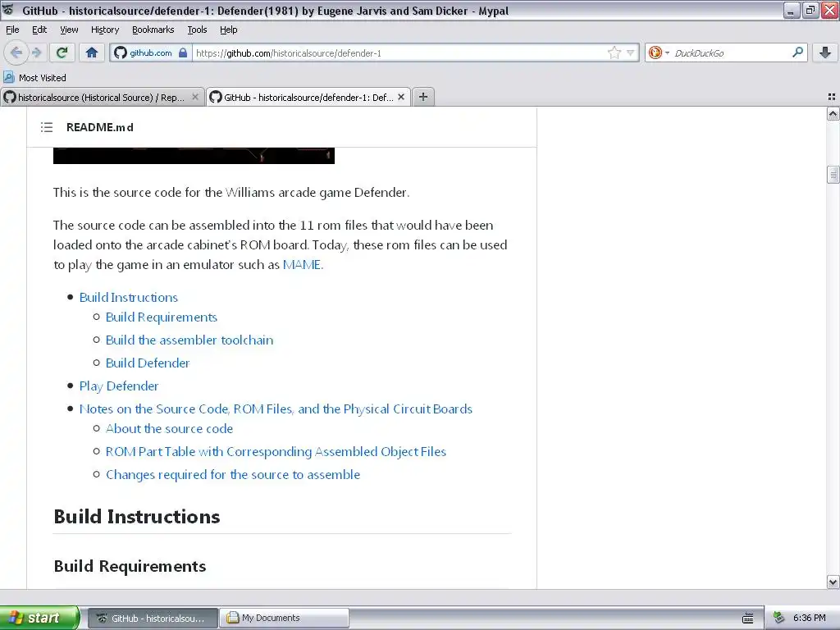Click the Defender game screenshot image
This screenshot has width=840, height=630.
coord(194,156)
